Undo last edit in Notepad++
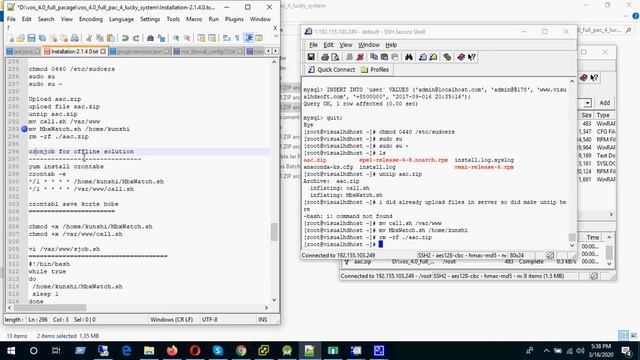 click(x=125, y=38)
